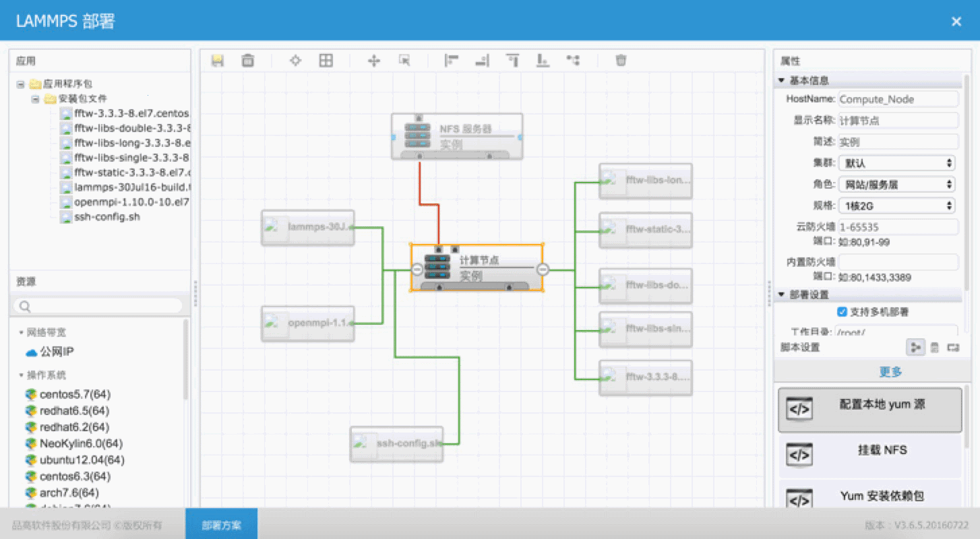This screenshot has width=980, height=539.
Task: Collapse the 部署设置 section
Action: [782, 295]
